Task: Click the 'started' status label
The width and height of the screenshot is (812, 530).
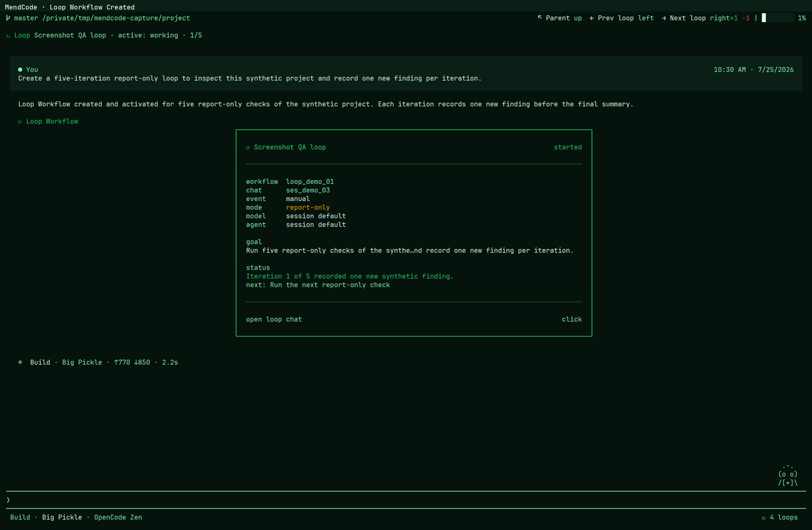Action: tap(568, 147)
